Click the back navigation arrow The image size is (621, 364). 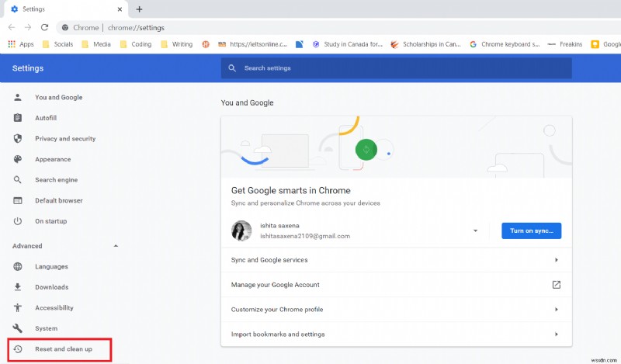click(x=11, y=27)
